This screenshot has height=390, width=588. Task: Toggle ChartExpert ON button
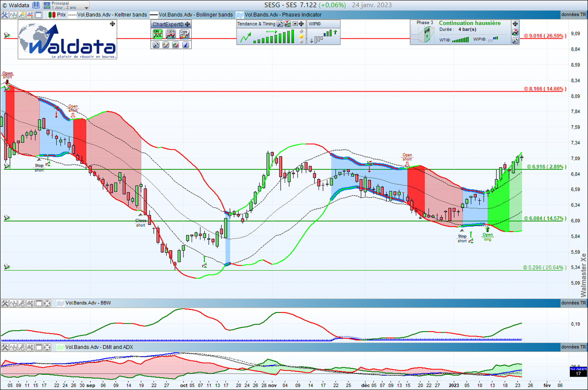pyautogui.click(x=157, y=34)
